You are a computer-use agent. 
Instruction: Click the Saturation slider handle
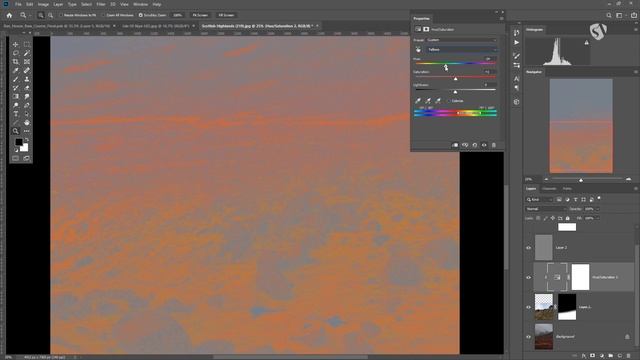tap(456, 78)
